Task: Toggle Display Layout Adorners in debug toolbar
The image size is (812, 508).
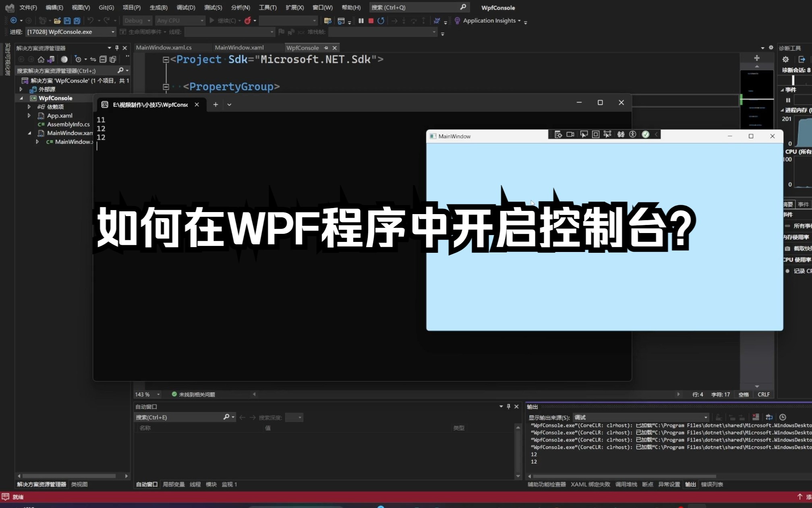Action: pos(596,134)
